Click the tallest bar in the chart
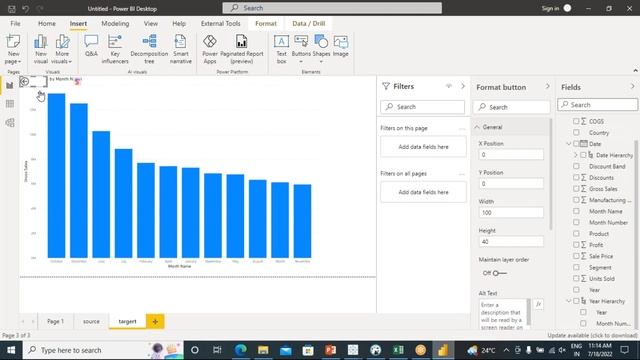 tap(56, 176)
